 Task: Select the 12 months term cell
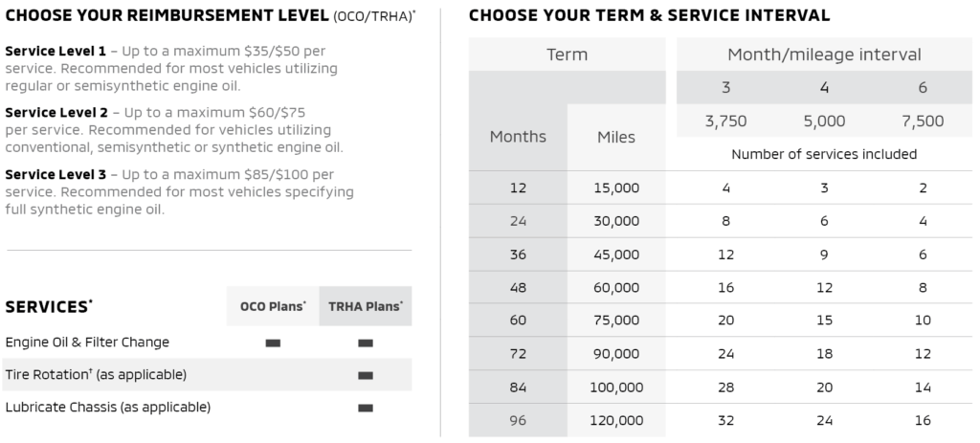[x=518, y=188]
